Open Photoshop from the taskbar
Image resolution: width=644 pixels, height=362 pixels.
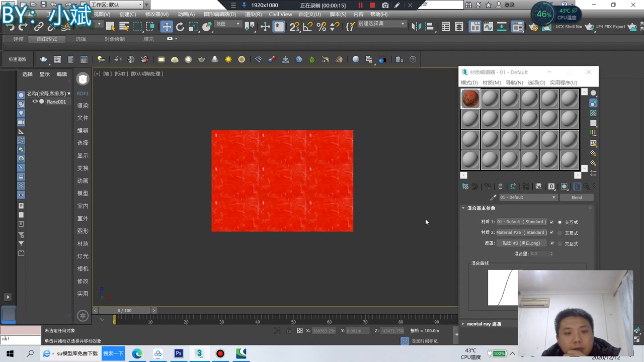pos(179,353)
